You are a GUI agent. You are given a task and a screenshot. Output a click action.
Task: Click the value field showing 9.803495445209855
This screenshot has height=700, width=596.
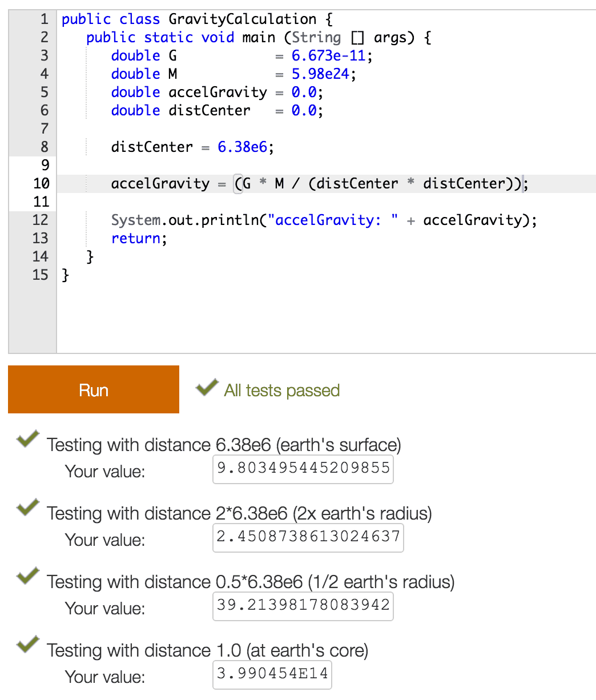tap(303, 469)
